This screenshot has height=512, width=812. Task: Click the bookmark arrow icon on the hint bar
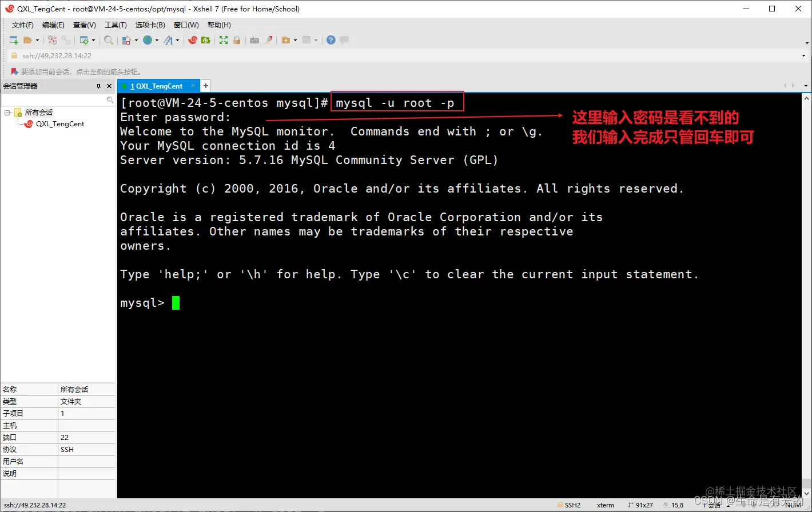pos(15,71)
